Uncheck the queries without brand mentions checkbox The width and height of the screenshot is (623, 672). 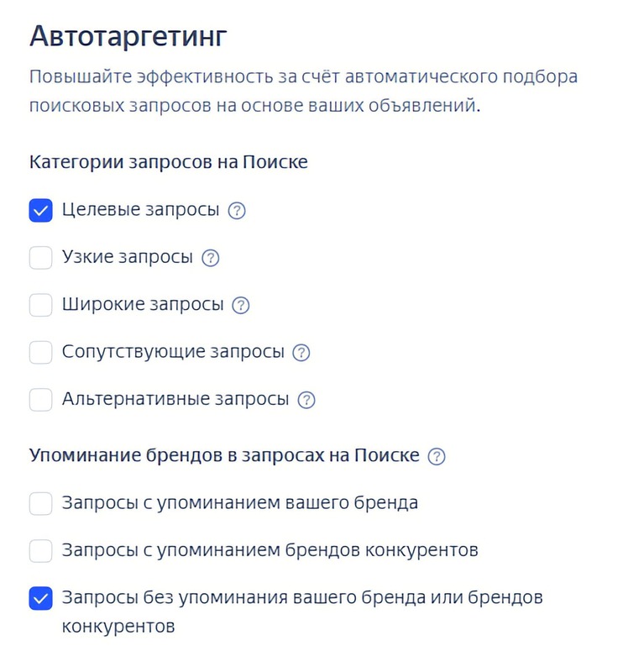[41, 599]
